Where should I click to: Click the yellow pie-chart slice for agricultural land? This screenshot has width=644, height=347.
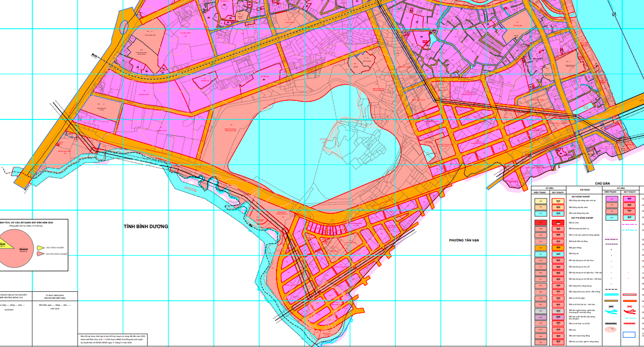pos(5,245)
